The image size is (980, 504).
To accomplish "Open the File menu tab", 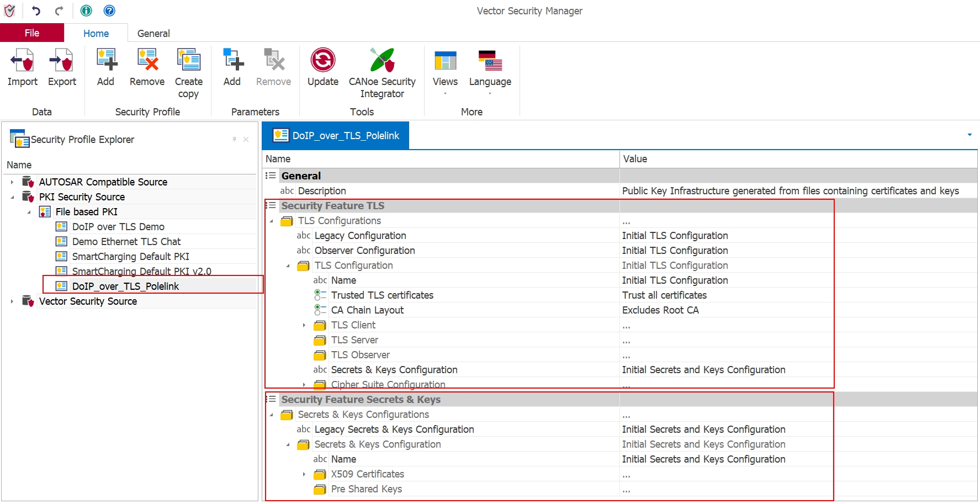I will tap(32, 33).
